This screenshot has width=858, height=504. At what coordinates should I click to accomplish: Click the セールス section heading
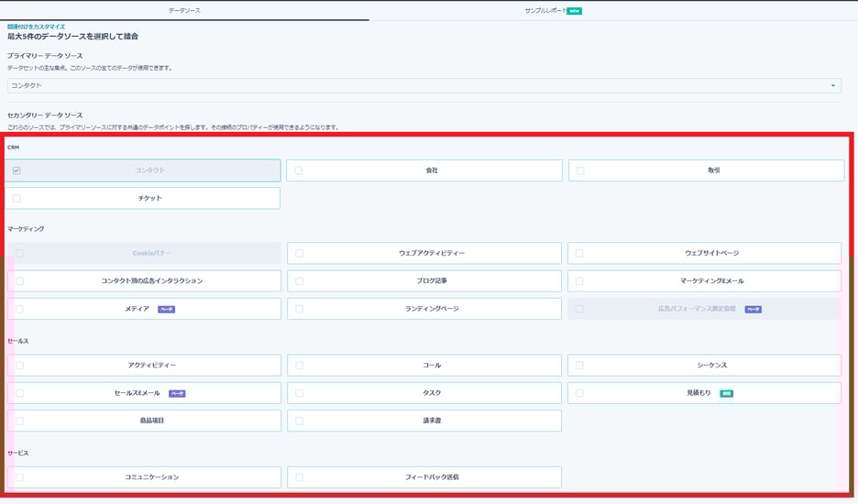pyautogui.click(x=18, y=341)
